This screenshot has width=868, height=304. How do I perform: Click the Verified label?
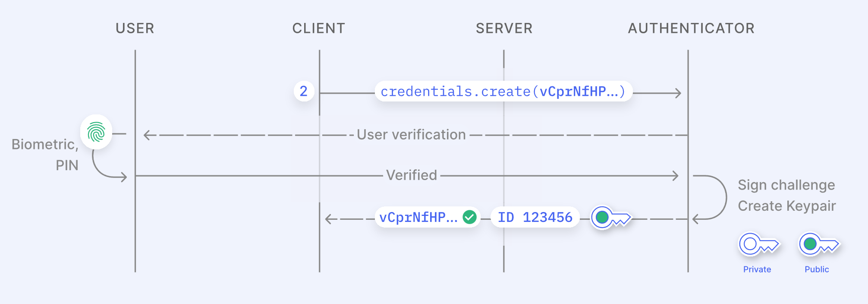tap(412, 175)
